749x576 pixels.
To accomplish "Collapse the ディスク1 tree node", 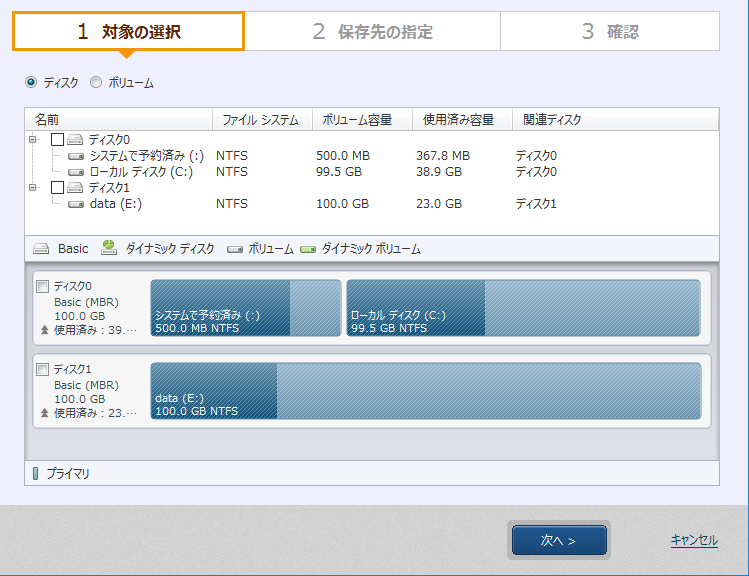I will (x=32, y=187).
